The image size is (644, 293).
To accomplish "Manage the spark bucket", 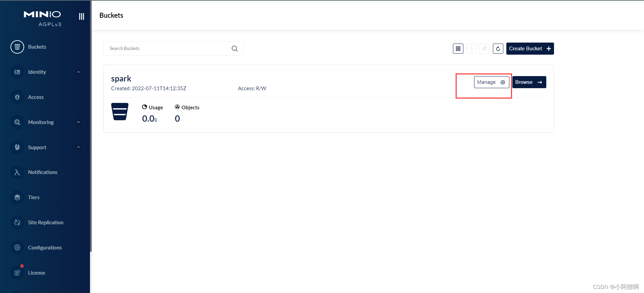I will (492, 82).
